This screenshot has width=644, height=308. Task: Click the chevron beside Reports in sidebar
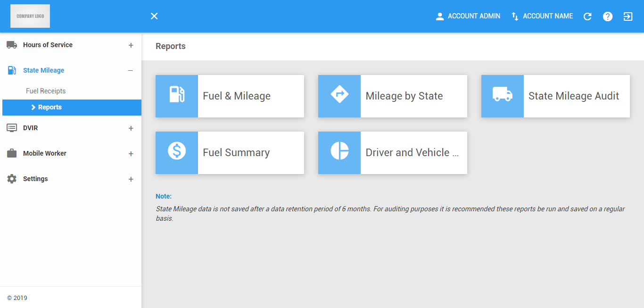pos(33,108)
